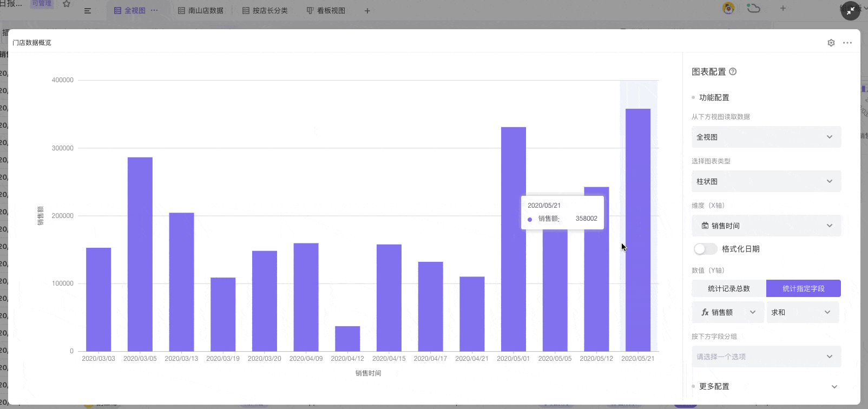Open the view list hamburger icon
Screen dimensions: 868x409
click(x=88, y=11)
